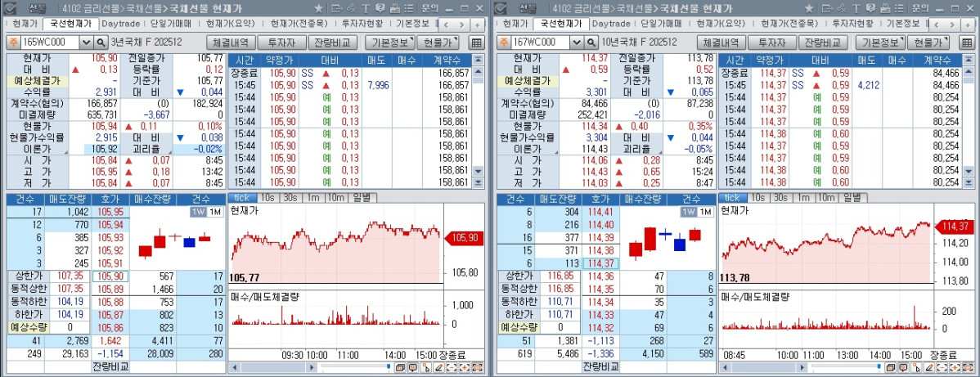Click 문의 button in left window title bar
The width and height of the screenshot is (980, 377).
(430, 9)
